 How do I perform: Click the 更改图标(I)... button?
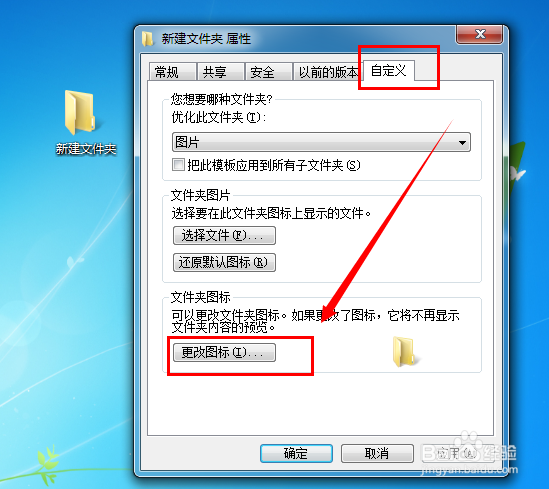tap(224, 352)
